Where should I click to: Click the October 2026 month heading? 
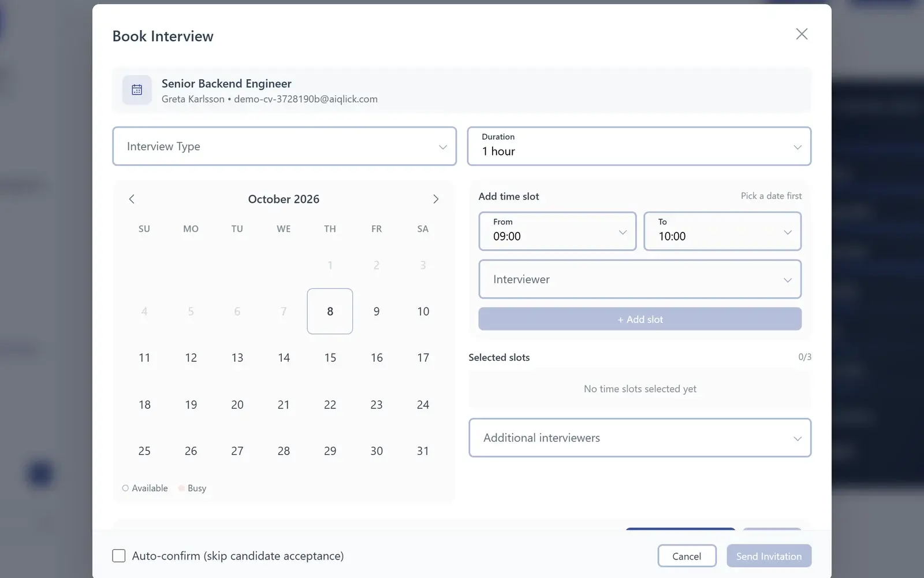[x=284, y=199]
